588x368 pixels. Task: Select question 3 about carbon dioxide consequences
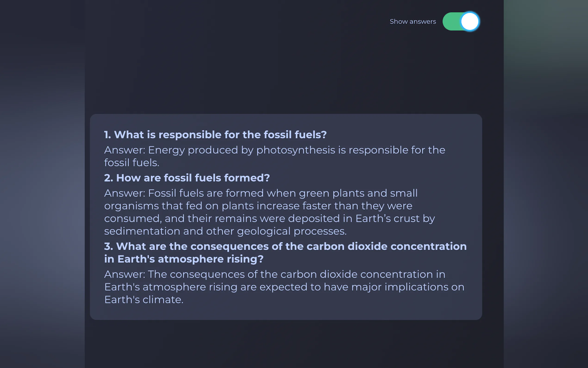click(285, 252)
